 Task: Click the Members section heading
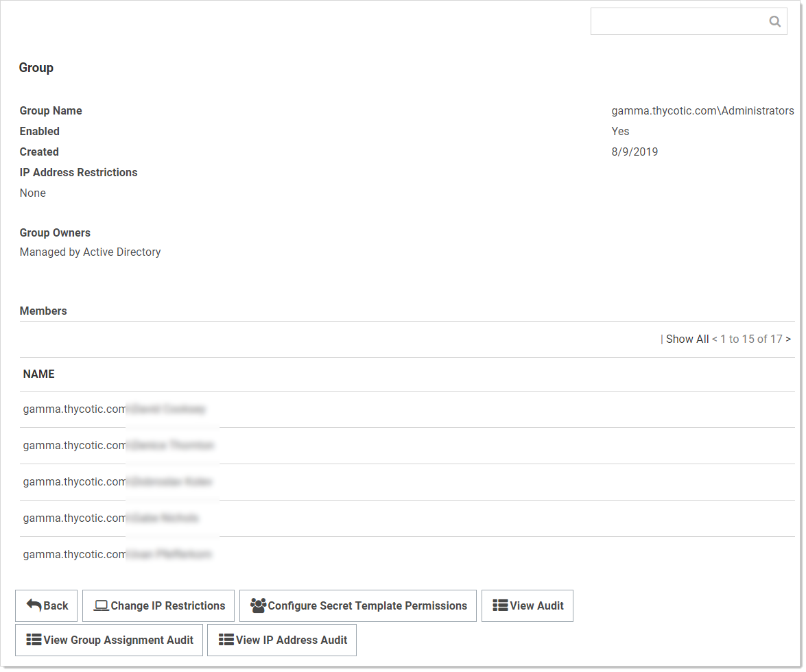pyautogui.click(x=43, y=311)
